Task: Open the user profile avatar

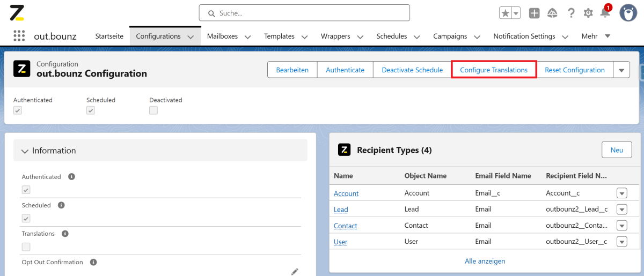Action: pyautogui.click(x=628, y=13)
